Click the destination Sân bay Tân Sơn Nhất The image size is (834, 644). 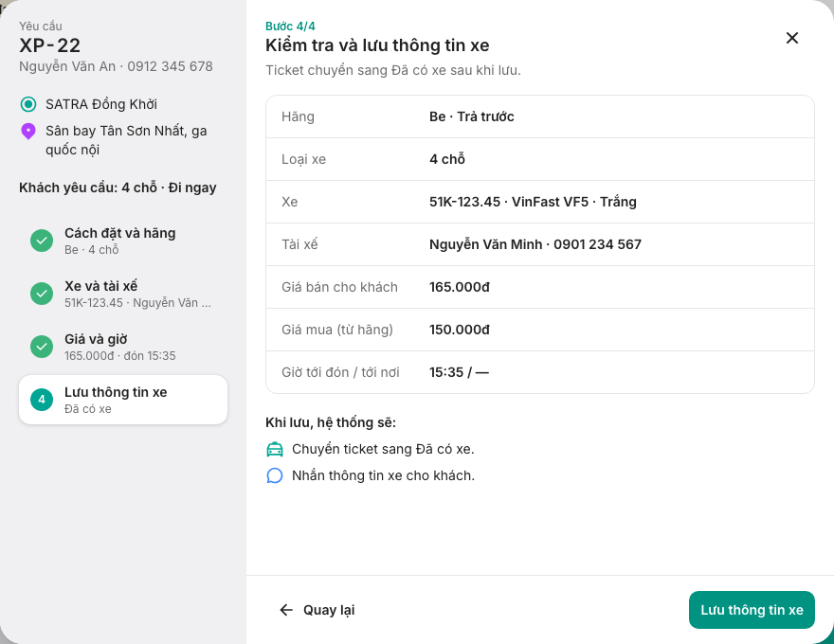coord(126,140)
